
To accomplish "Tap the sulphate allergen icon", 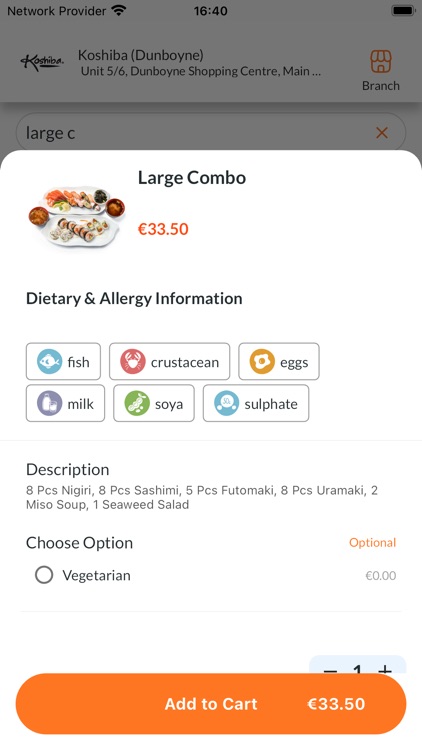I will pyautogui.click(x=227, y=403).
